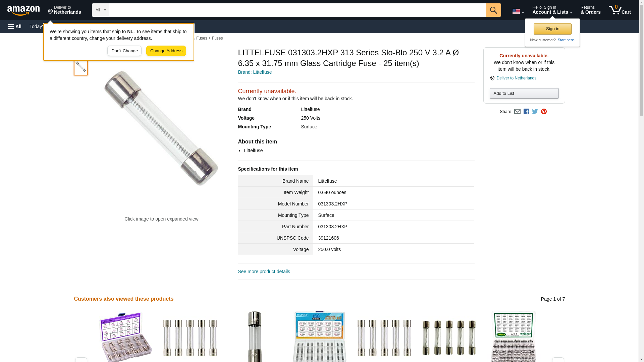Share product on Twitter

535,112
